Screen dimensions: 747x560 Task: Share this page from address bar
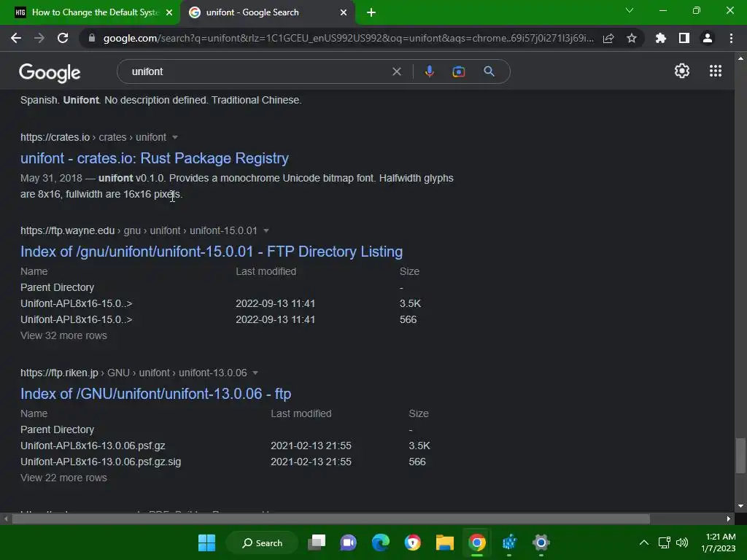pyautogui.click(x=608, y=38)
